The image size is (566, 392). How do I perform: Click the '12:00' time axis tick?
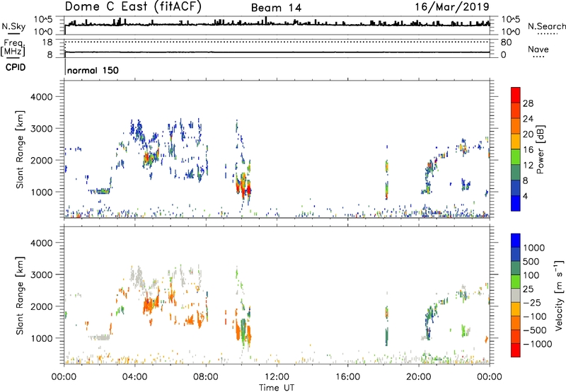277,377
